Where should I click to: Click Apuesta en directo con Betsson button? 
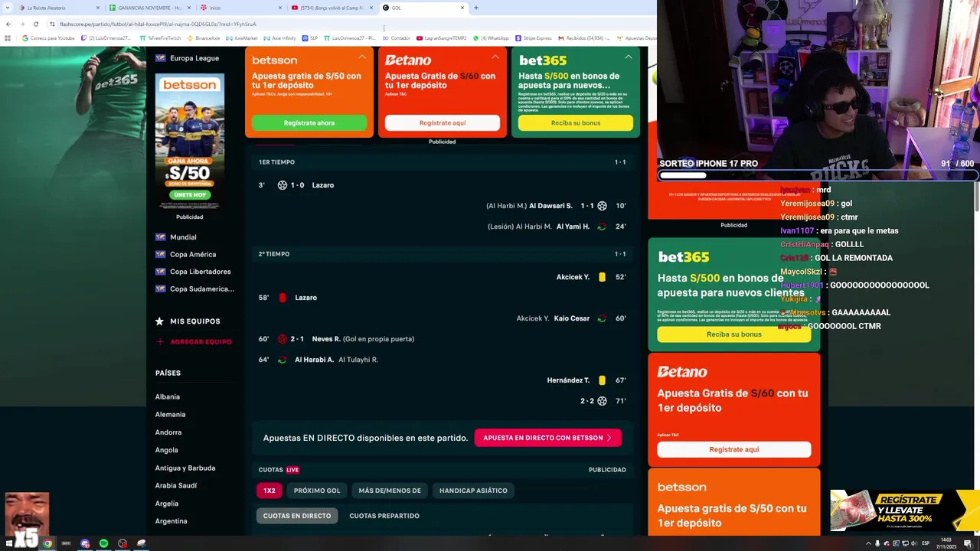click(547, 438)
